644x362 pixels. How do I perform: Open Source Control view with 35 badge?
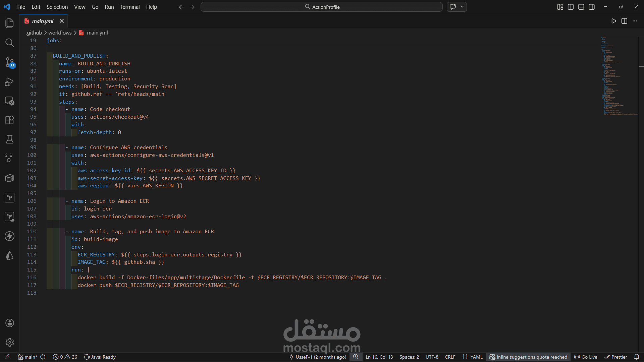click(x=9, y=62)
